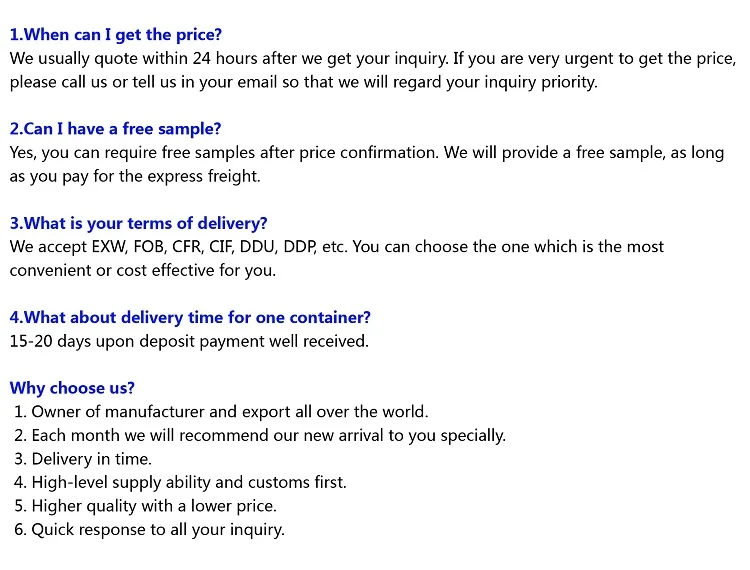Click the line starting "Yes, you can require free samples"
Image resolution: width=750 pixels, height=570 pixels.
pyautogui.click(x=367, y=153)
